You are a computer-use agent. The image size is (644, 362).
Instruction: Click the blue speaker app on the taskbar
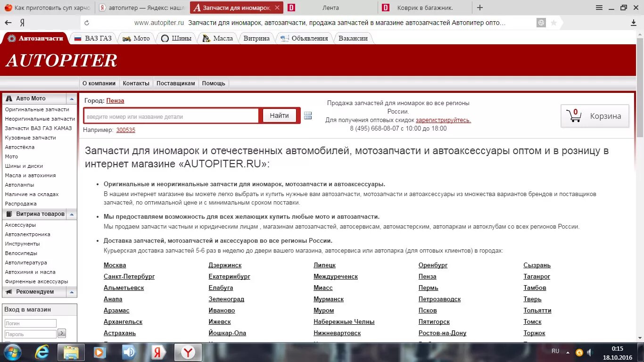129,352
